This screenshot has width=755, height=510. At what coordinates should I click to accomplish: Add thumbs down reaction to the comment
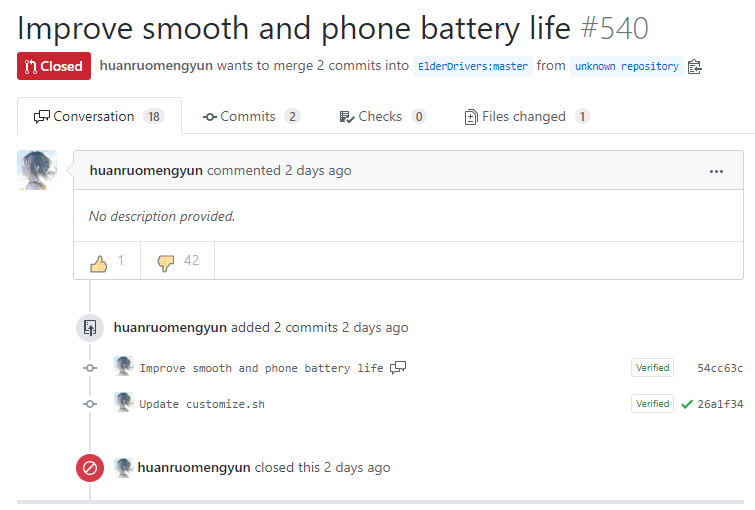coord(178,261)
